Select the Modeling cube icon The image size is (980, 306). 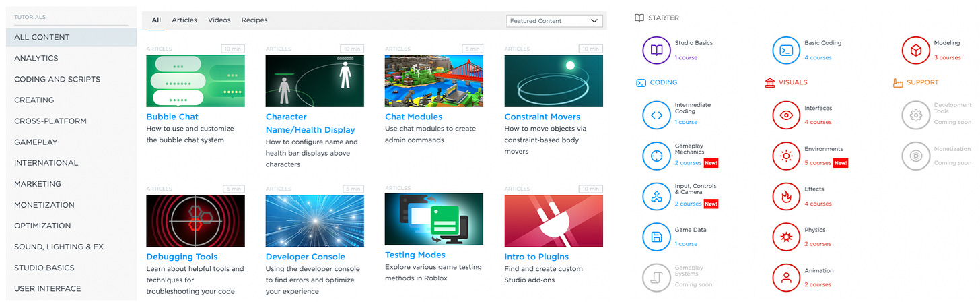click(x=915, y=50)
